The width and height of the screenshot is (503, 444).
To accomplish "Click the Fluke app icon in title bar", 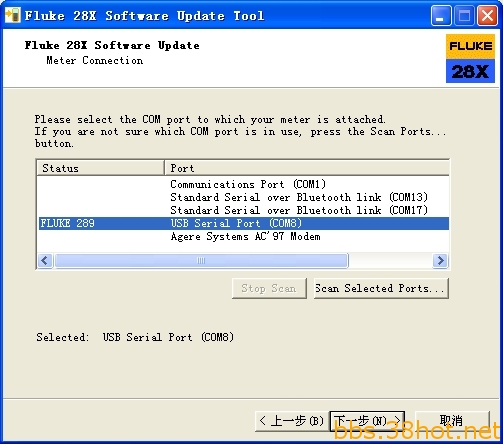I will [x=13, y=15].
